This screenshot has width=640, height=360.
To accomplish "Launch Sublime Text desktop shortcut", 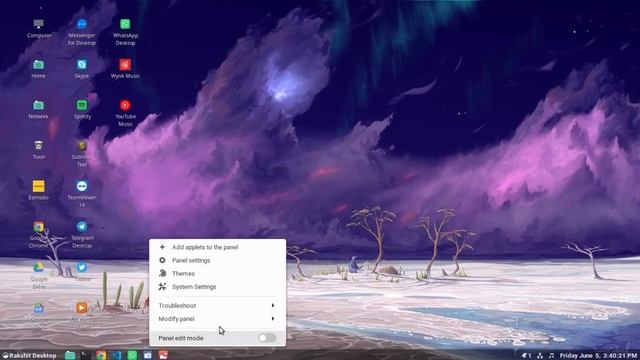I will [x=82, y=146].
